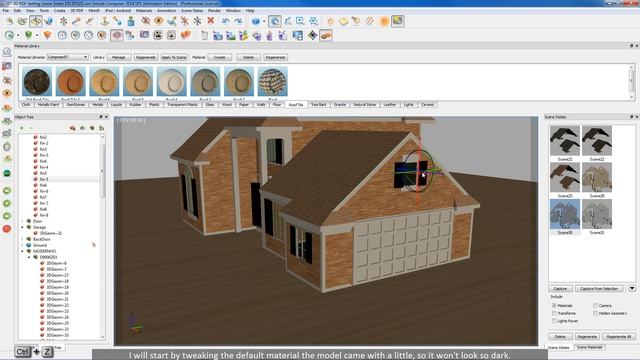The width and height of the screenshot is (640, 360).
Task: Select the Scene30 highlighted thumbnail
Action: [565, 214]
